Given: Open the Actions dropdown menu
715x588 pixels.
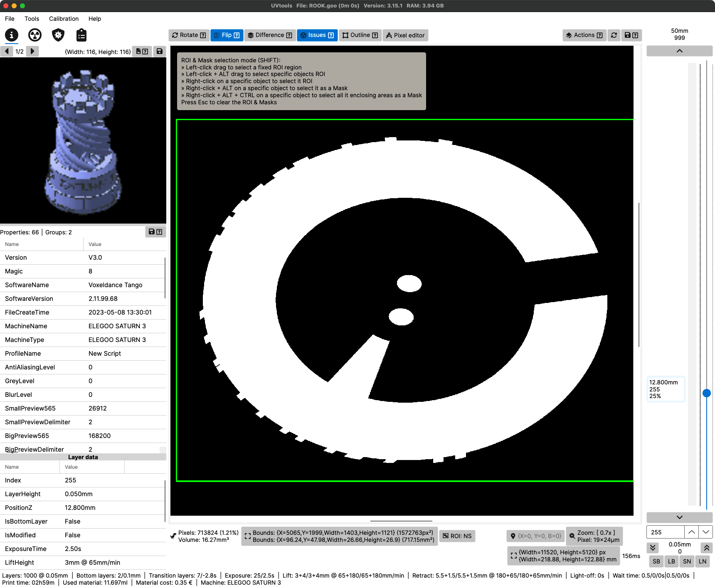Looking at the screenshot, I should (584, 35).
